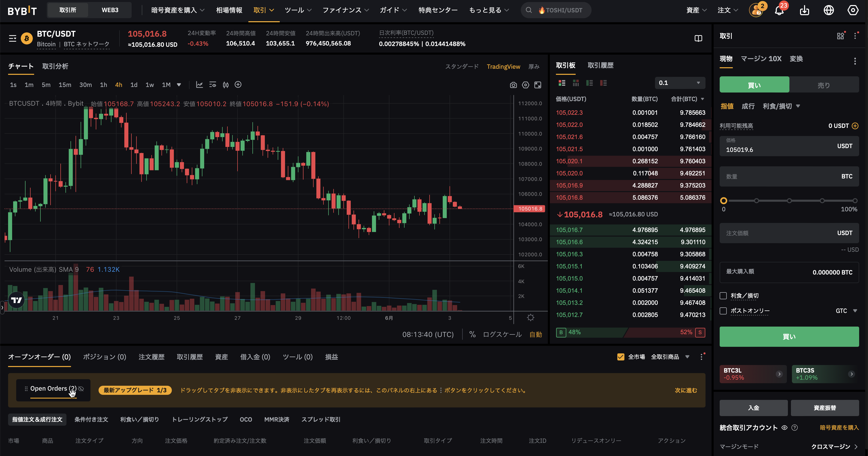Click the 数量 BTC quantity input field
The image size is (868, 456).
pyautogui.click(x=789, y=176)
